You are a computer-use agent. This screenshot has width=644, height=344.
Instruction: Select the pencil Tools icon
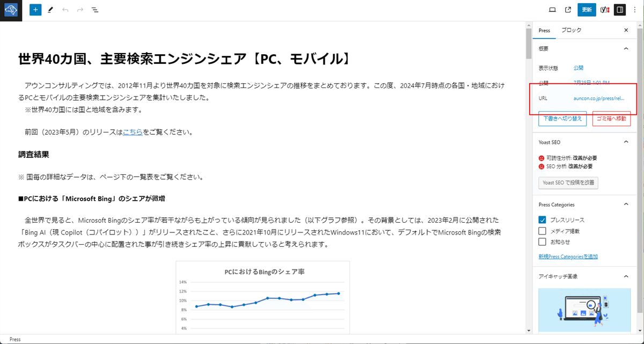50,10
